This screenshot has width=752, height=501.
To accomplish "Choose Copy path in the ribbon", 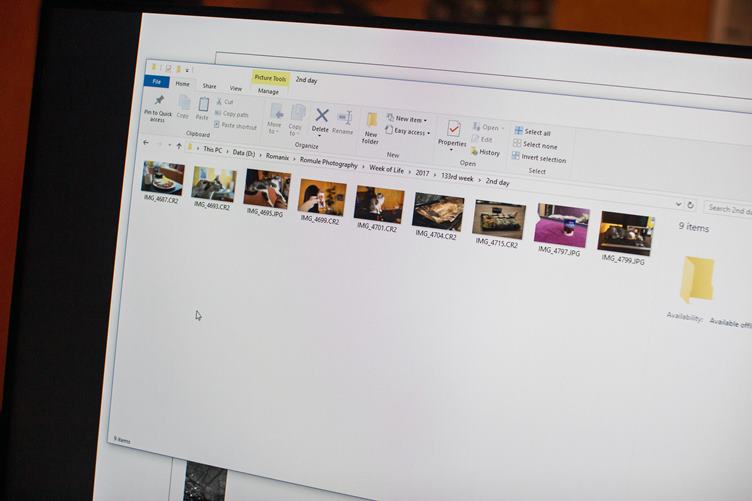I will coord(232,114).
